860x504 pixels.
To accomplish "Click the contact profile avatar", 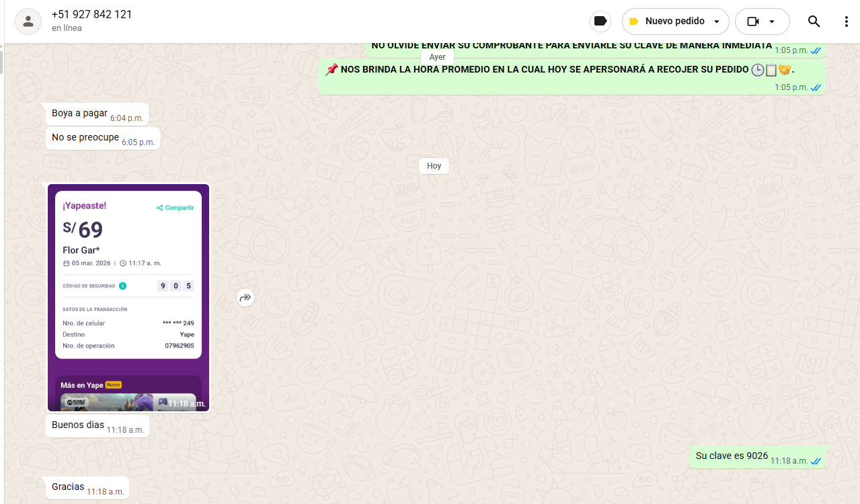I will pyautogui.click(x=28, y=22).
